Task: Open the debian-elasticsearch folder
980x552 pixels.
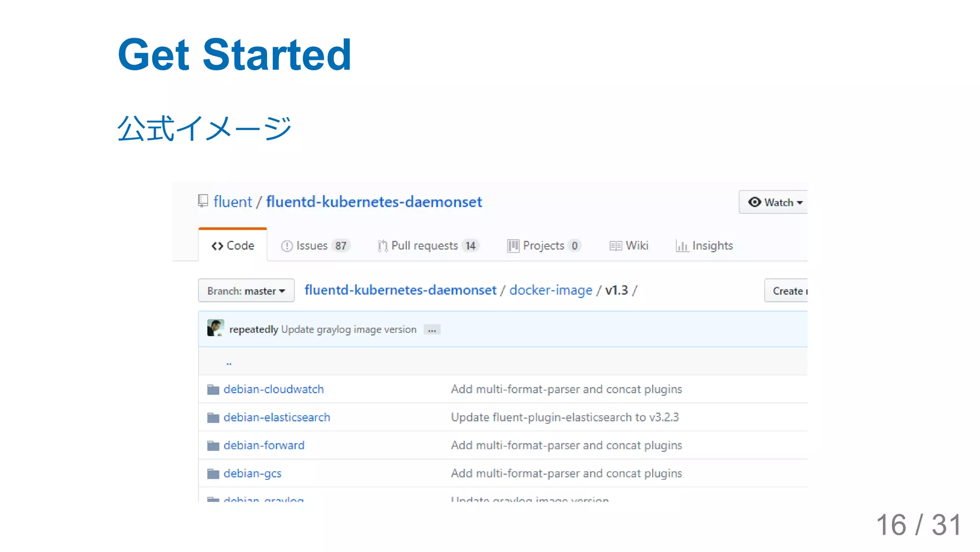Action: tap(277, 417)
